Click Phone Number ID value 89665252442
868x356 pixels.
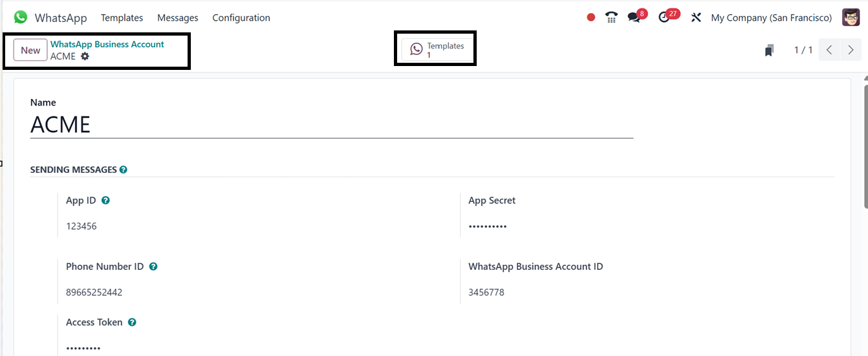click(x=94, y=293)
